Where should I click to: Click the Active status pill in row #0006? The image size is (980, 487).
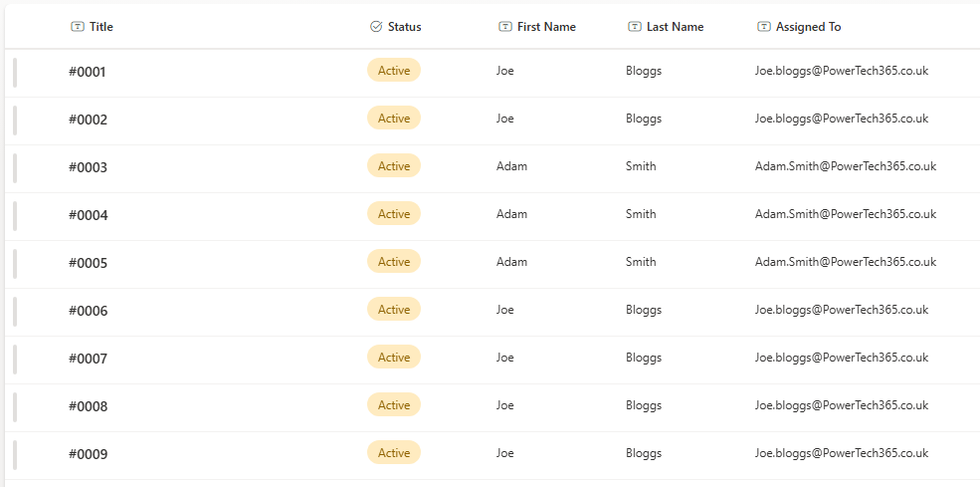[394, 310]
